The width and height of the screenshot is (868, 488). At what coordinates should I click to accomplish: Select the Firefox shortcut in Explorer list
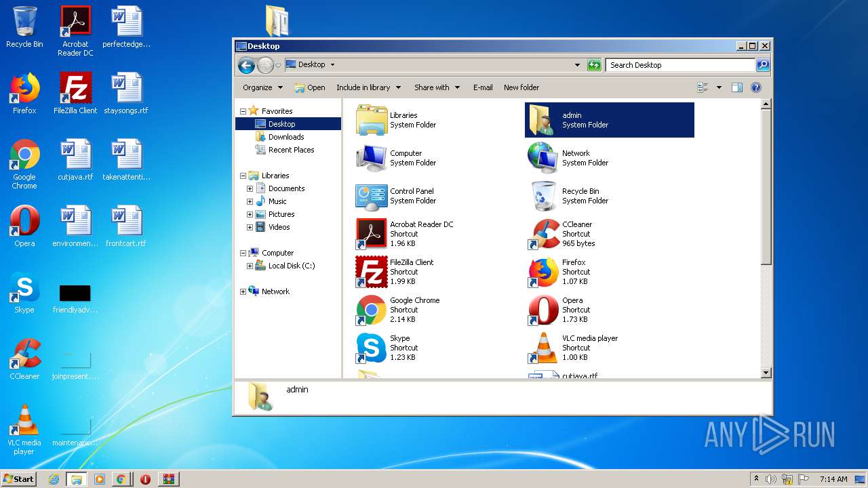click(x=543, y=272)
